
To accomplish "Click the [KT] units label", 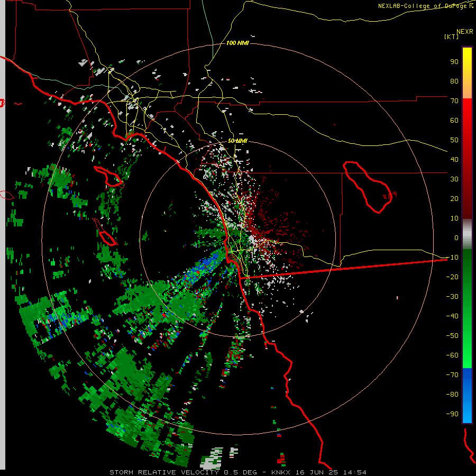I will click(x=451, y=36).
